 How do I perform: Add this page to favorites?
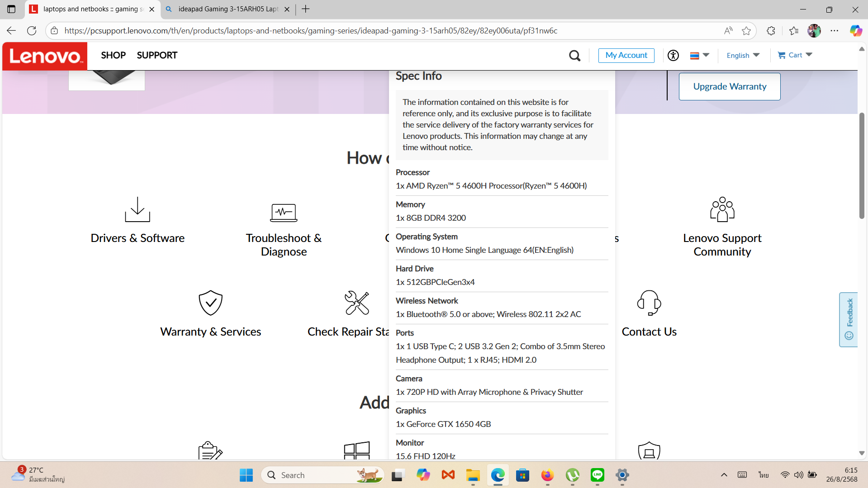(x=746, y=31)
